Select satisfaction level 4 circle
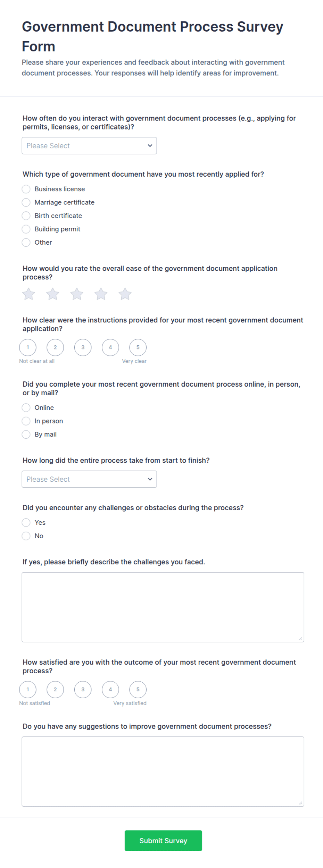 (110, 689)
